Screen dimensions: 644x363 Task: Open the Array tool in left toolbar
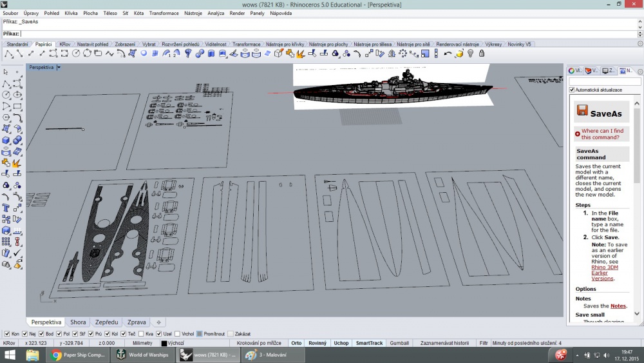[x=6, y=242]
